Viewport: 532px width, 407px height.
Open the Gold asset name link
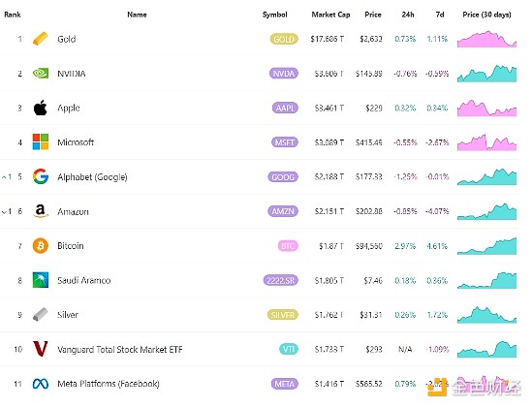67,39
